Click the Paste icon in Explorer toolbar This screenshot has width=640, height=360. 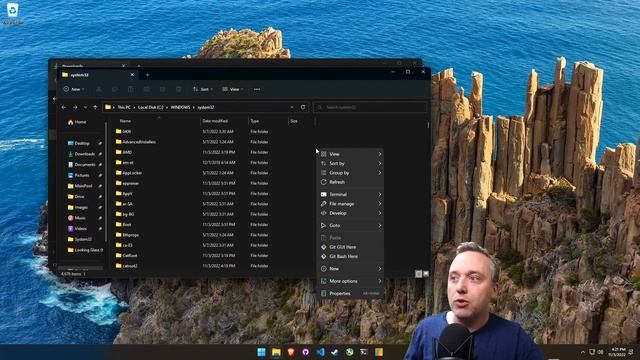[131, 89]
